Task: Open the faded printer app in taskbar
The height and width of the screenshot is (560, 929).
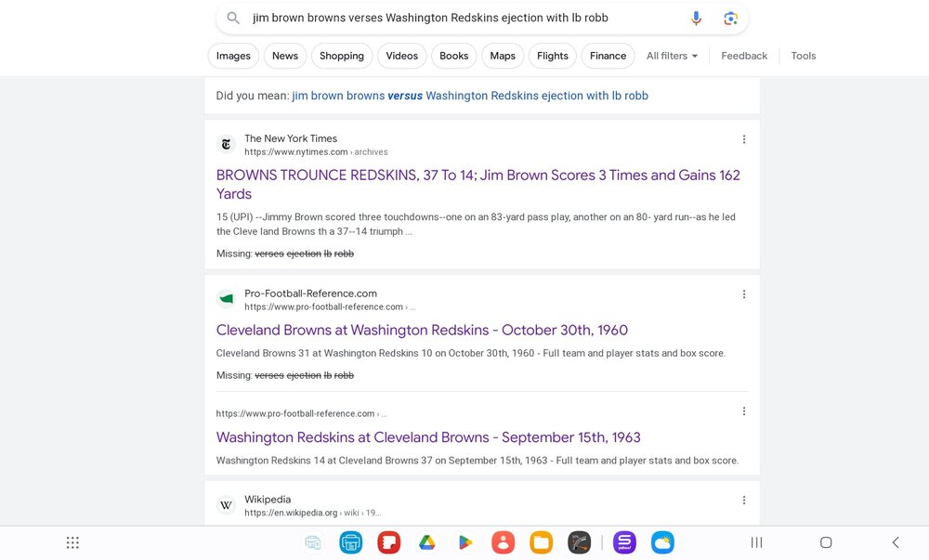Action: click(x=313, y=543)
